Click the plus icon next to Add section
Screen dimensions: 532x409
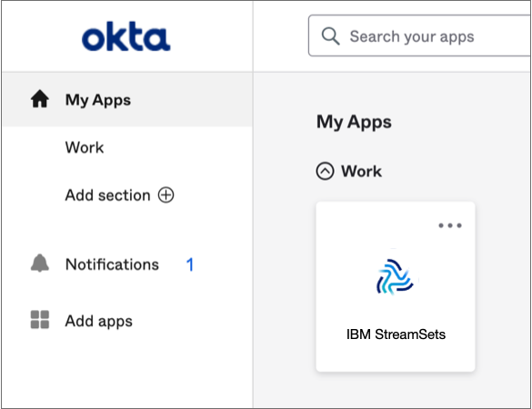[166, 195]
